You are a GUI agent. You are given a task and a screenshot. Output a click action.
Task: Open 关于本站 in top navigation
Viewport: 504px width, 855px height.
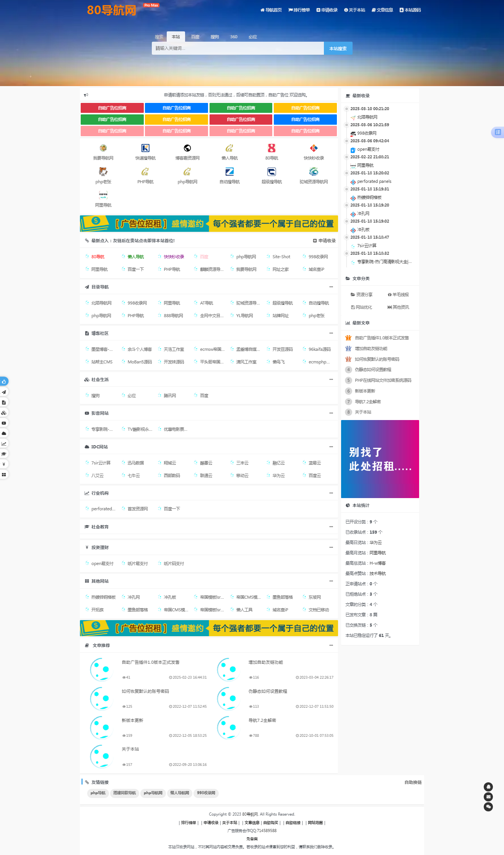tap(354, 10)
